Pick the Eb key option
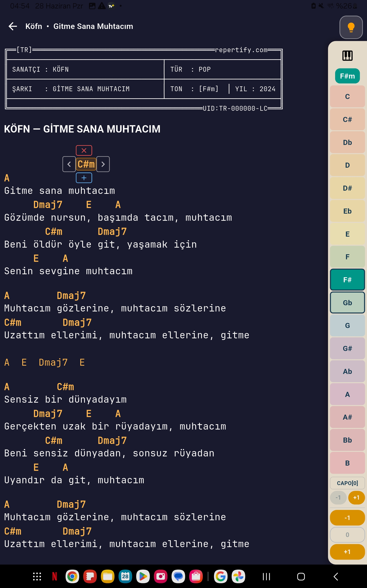Viewport: 367px width, 588px height. (347, 211)
